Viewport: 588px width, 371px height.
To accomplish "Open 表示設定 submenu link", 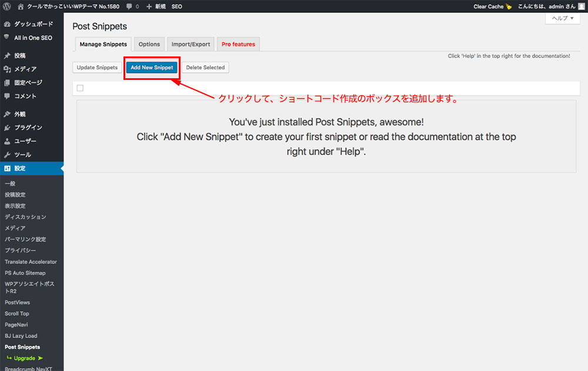I will [15, 206].
